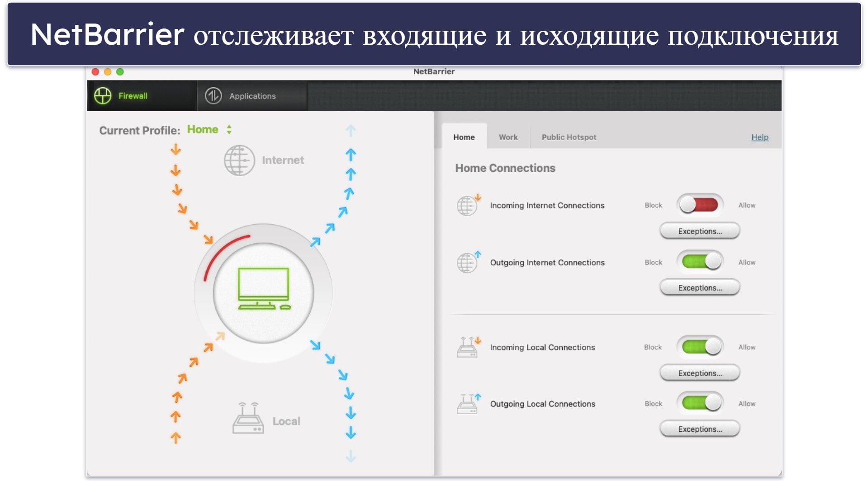Toggle Outgoing Internet Connections switch
868x481 pixels.
[700, 261]
